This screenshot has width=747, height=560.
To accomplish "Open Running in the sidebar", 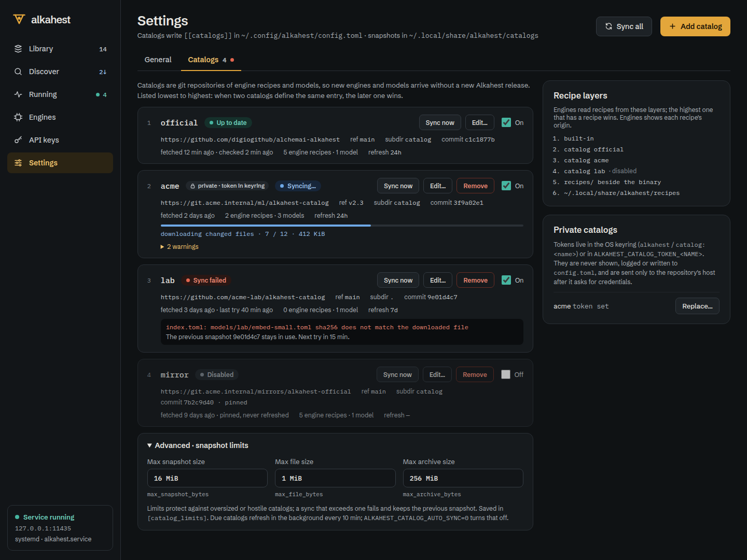I will coord(60,94).
